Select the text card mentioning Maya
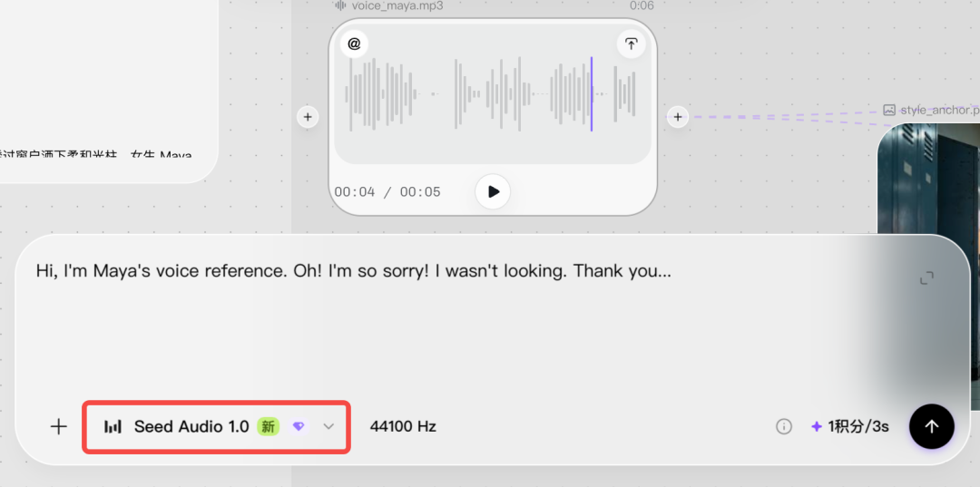The width and height of the screenshot is (980, 487). (x=110, y=92)
